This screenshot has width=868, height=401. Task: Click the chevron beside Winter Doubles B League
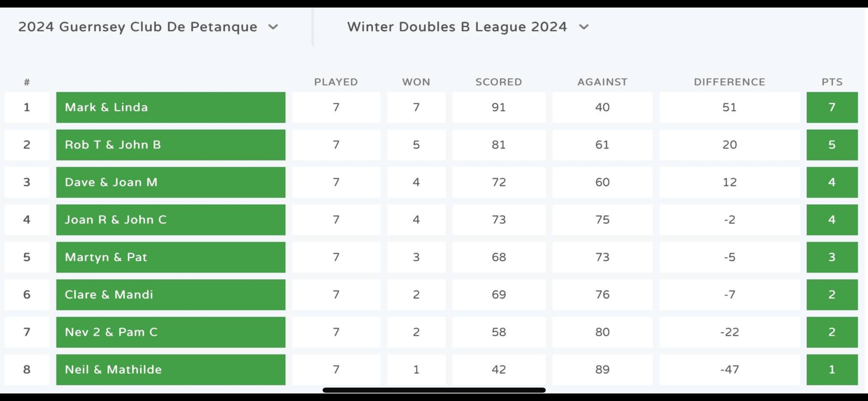pos(584,27)
